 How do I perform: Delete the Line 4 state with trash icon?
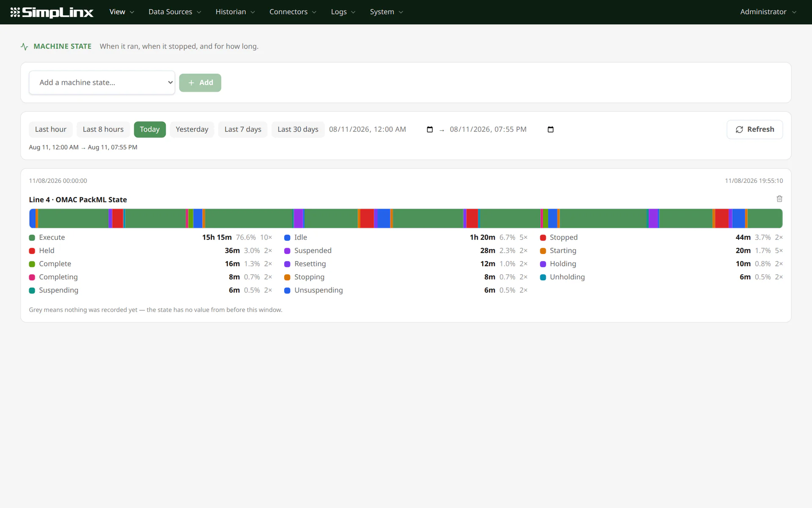pos(779,199)
